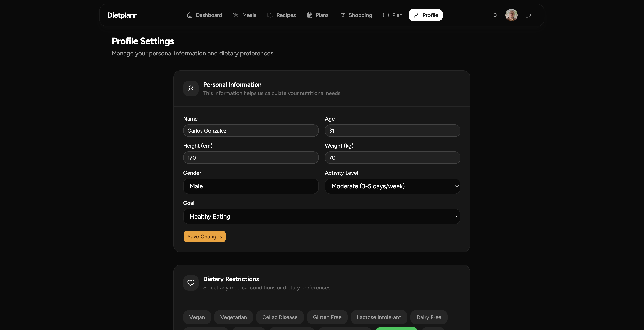Select the Meals utensils icon
The height and width of the screenshot is (330, 644).
point(235,15)
